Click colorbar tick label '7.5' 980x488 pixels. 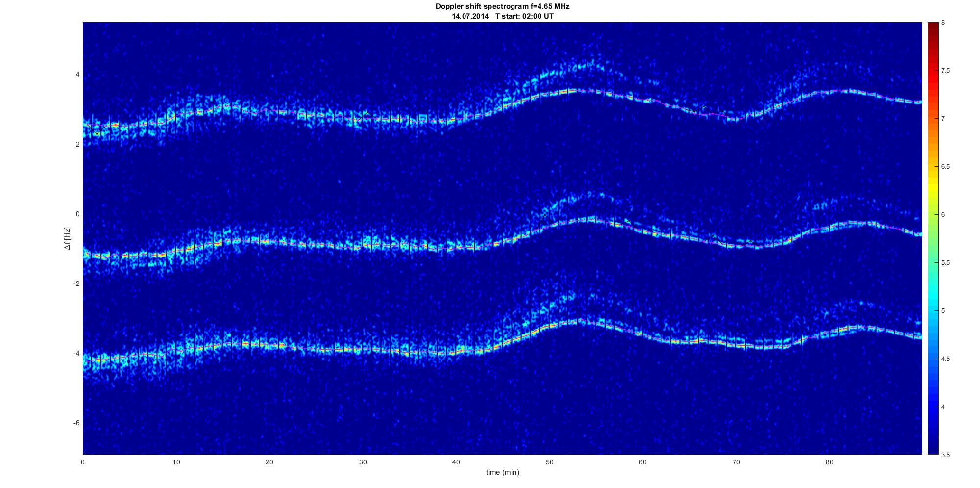pyautogui.click(x=946, y=71)
